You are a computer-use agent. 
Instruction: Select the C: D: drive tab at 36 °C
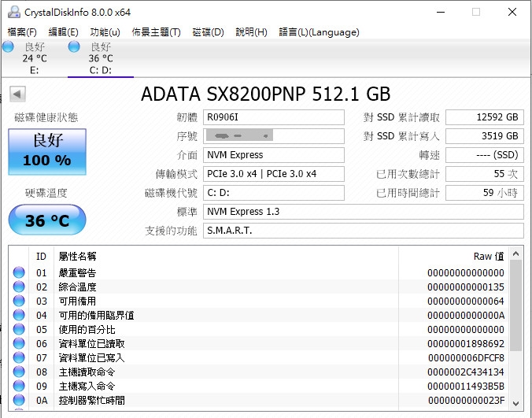(101, 58)
